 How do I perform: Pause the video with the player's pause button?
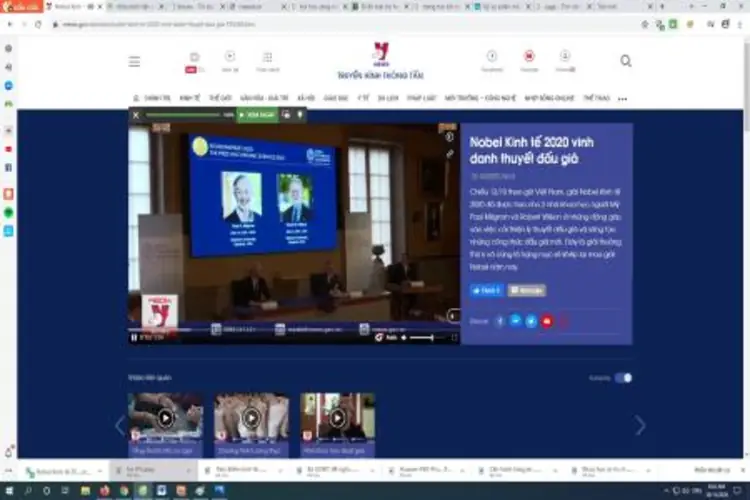click(x=135, y=338)
